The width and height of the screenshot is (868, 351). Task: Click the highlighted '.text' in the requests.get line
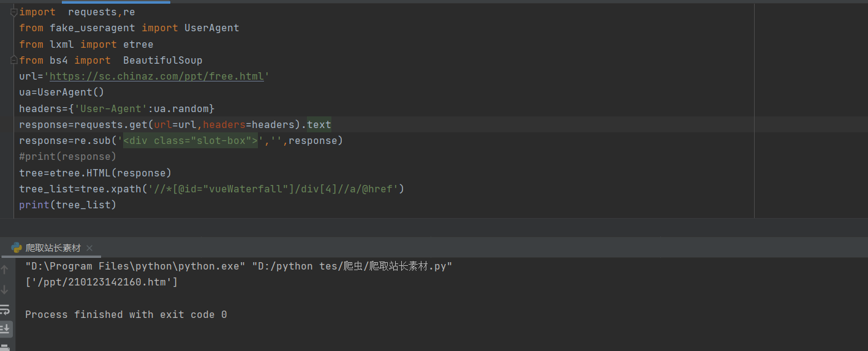tap(319, 124)
